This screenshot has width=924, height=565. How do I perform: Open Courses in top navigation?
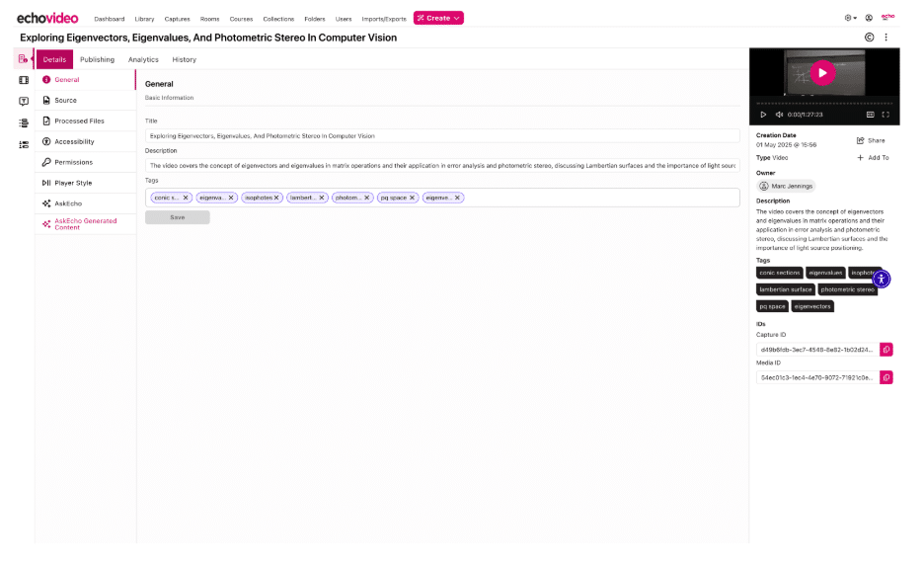241,19
